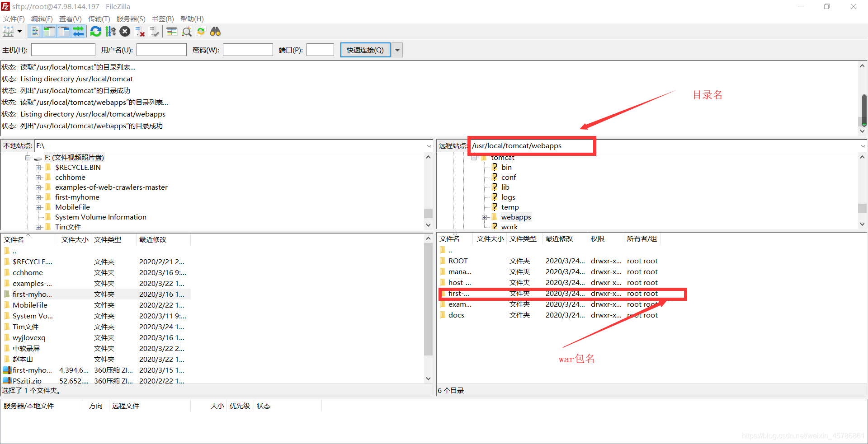The image size is (868, 444).
Task: Expand the first-myhome tree folder
Action: [x=38, y=197]
